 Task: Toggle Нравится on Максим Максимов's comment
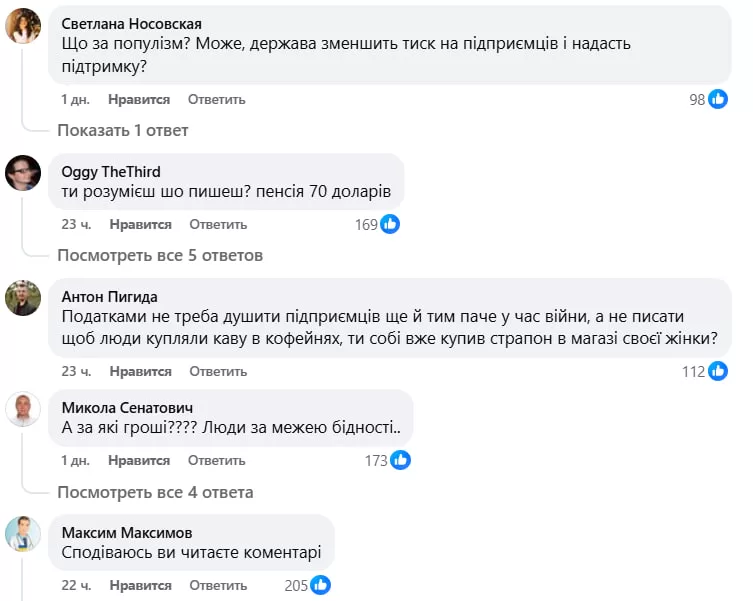tap(140, 585)
